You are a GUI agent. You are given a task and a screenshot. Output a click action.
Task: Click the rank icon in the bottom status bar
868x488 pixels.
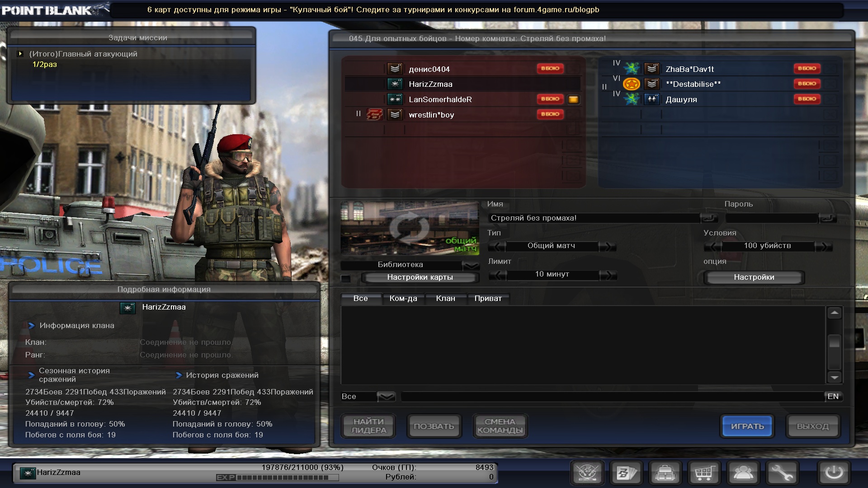pyautogui.click(x=28, y=473)
